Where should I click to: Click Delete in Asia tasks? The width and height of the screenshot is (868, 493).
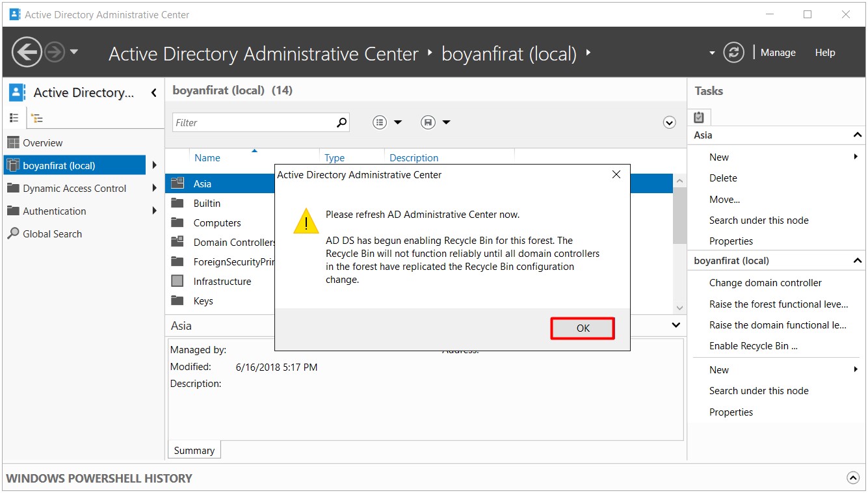pos(723,178)
